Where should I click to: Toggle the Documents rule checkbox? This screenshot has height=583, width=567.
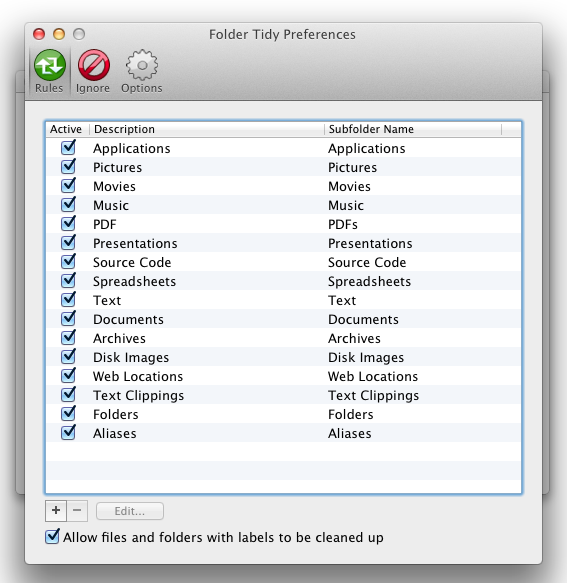pyautogui.click(x=68, y=318)
